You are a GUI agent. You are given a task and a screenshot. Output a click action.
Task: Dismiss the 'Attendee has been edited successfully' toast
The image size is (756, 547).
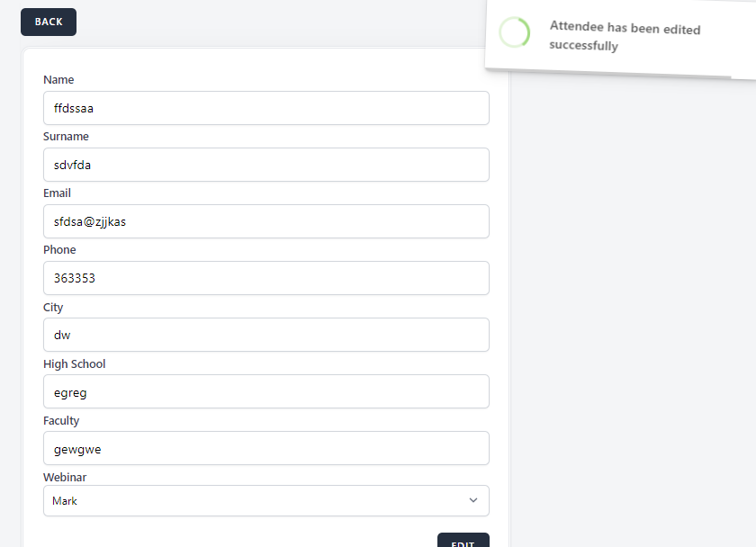(x=625, y=38)
